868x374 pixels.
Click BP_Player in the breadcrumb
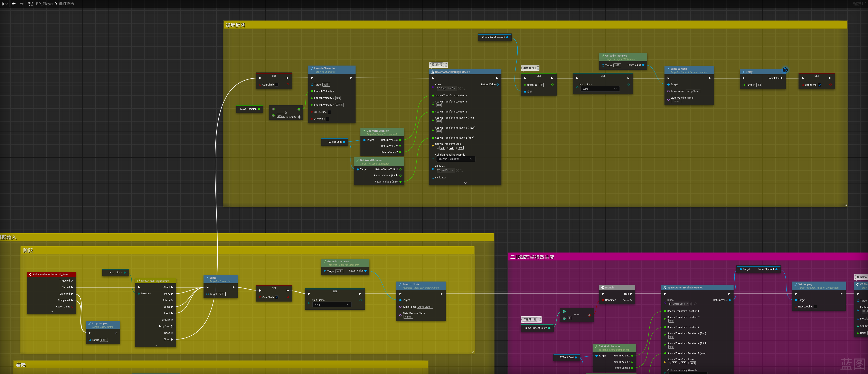click(45, 4)
